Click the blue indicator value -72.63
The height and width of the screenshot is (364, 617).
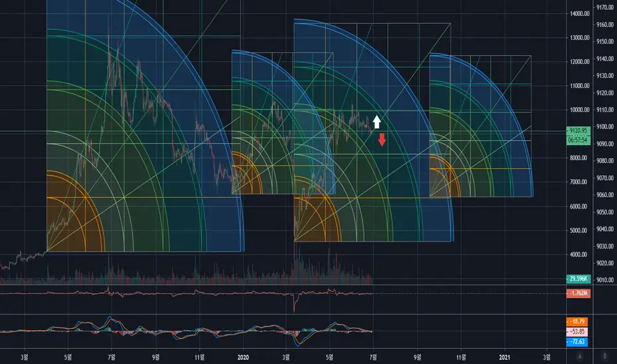click(577, 341)
